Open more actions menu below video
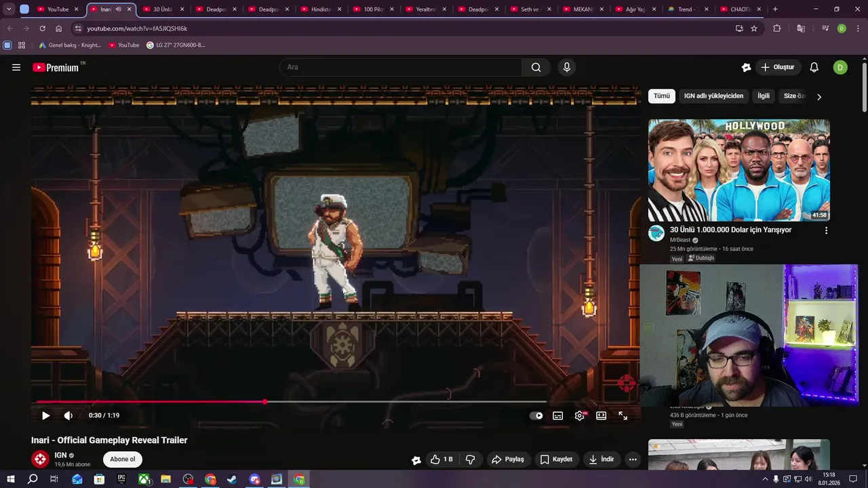 (x=633, y=460)
